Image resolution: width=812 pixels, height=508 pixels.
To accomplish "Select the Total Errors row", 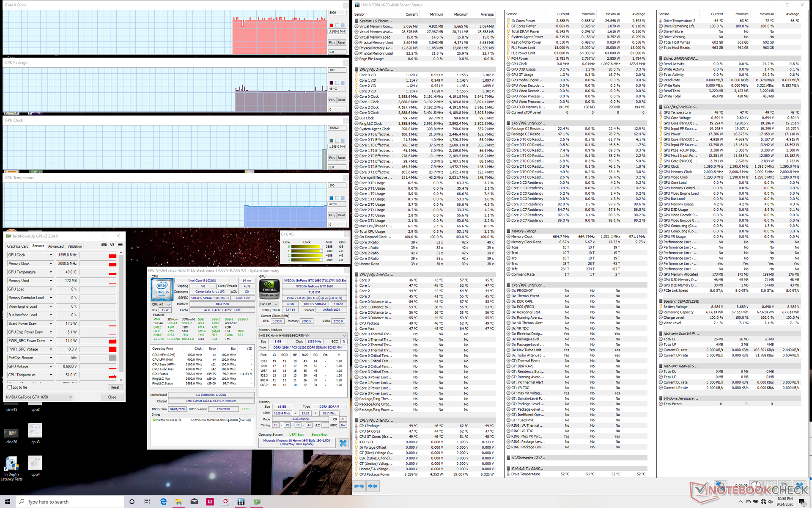I will point(729,404).
